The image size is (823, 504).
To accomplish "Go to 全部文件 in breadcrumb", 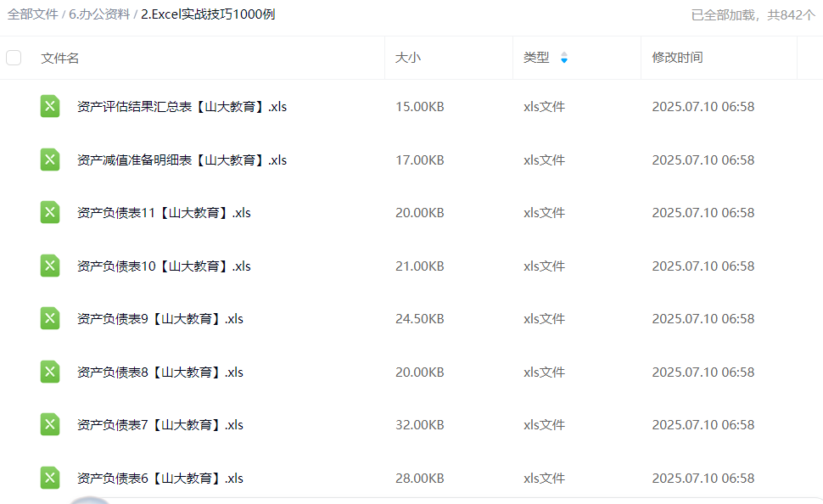I will pos(32,14).
